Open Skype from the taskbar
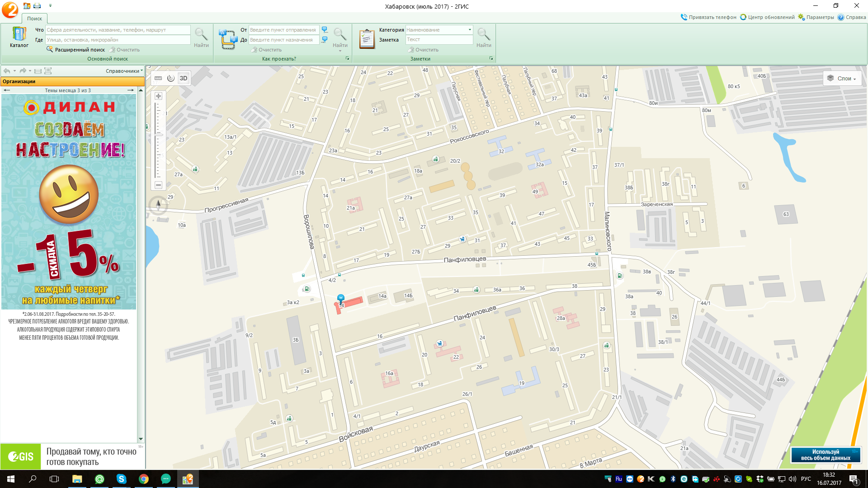The image size is (868, 488). click(122, 479)
